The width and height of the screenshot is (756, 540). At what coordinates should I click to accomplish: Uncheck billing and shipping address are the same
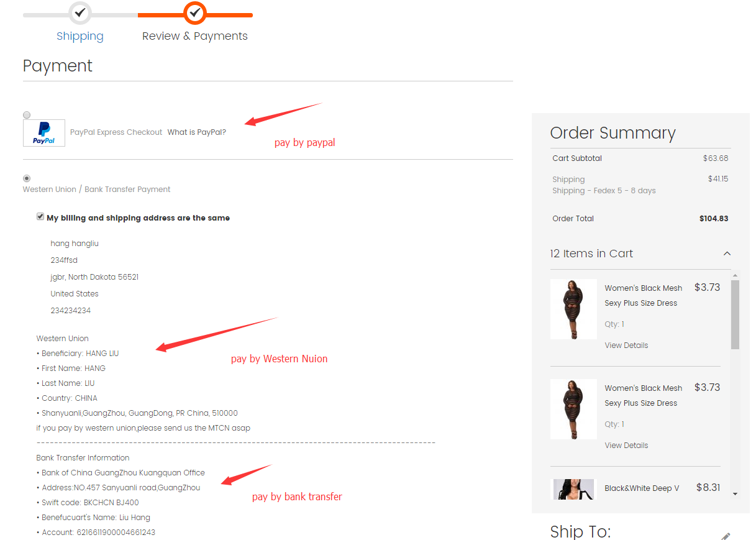click(x=40, y=217)
